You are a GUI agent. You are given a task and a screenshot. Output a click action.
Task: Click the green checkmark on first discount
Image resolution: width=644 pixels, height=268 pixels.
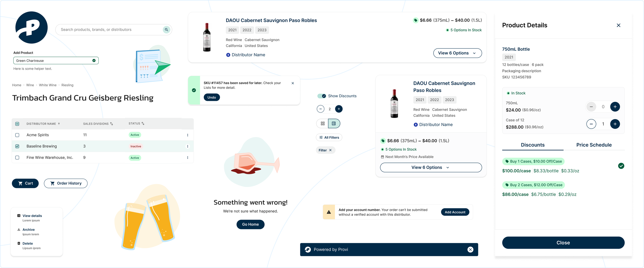(x=621, y=166)
